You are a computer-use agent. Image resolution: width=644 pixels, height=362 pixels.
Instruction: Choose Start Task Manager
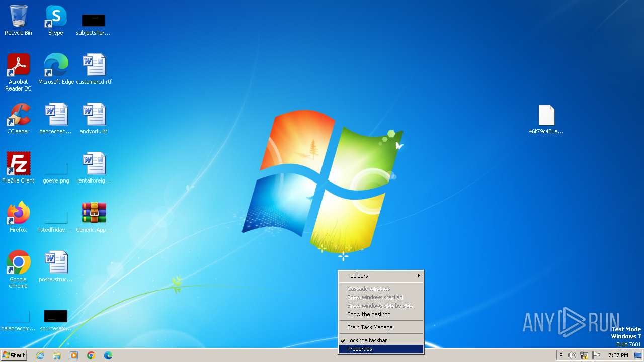(381, 327)
